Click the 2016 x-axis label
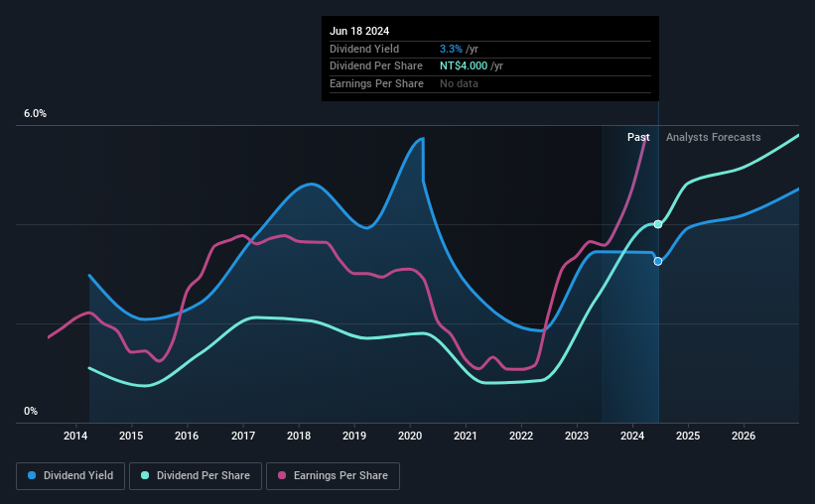The height and width of the screenshot is (504, 815). [x=187, y=436]
